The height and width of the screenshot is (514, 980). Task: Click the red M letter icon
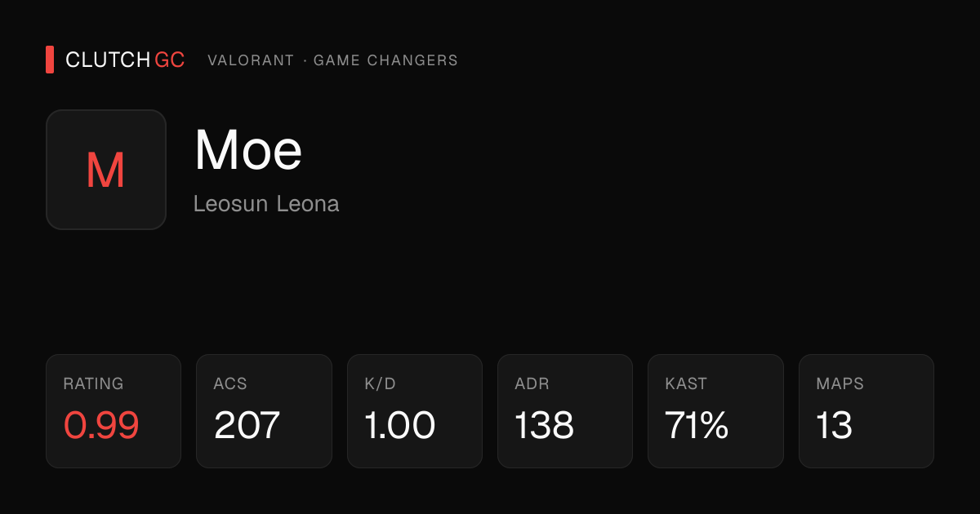click(x=106, y=171)
